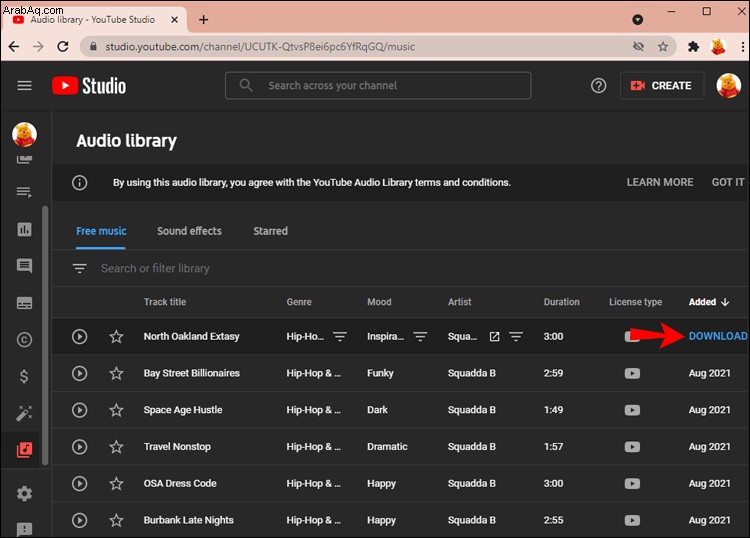This screenshot has width=750, height=538.
Task: Click the Search or filter library field
Action: coord(155,268)
